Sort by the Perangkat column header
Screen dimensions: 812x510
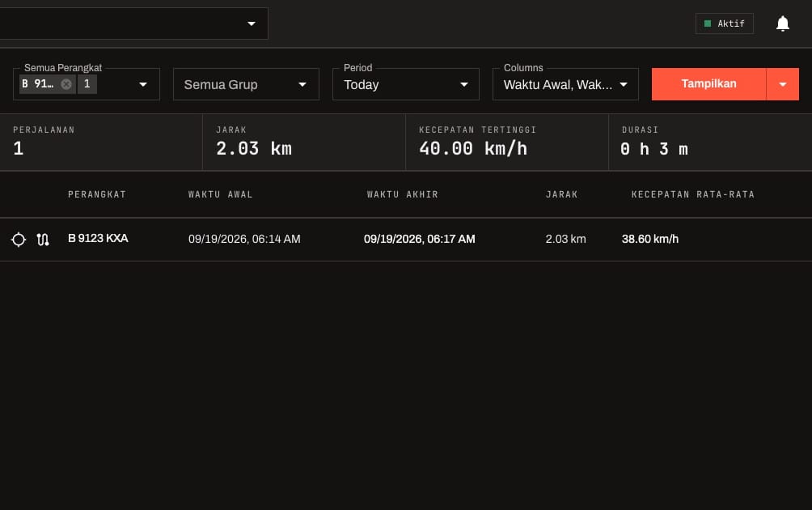(x=97, y=194)
